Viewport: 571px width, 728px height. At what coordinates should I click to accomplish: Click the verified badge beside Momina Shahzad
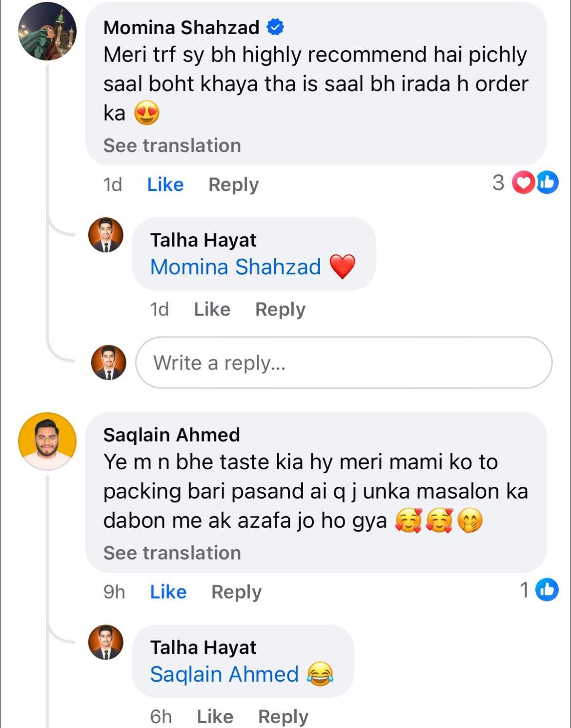pyautogui.click(x=275, y=27)
